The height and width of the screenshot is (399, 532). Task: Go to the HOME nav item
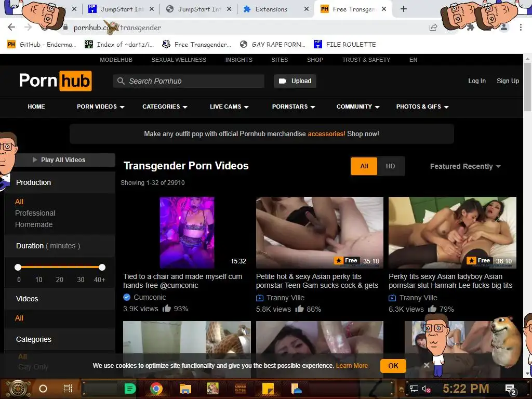tap(36, 107)
